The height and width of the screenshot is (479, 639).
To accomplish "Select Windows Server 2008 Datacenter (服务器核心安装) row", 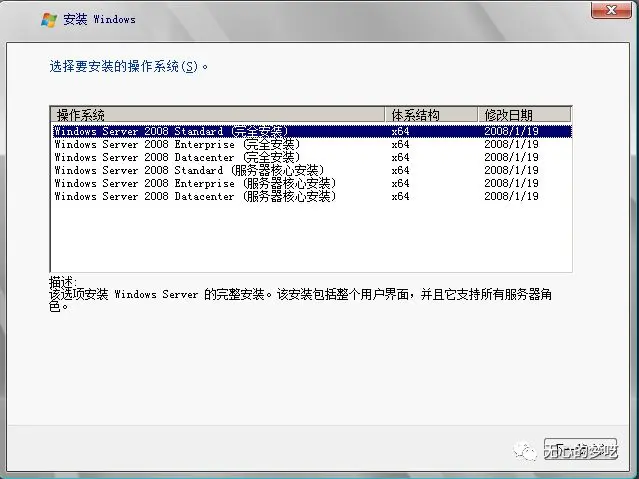I will [311, 196].
